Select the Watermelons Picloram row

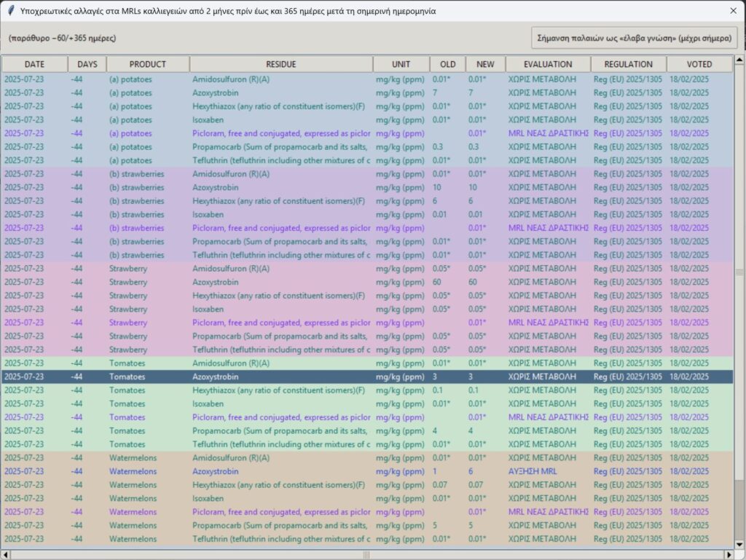[367, 512]
